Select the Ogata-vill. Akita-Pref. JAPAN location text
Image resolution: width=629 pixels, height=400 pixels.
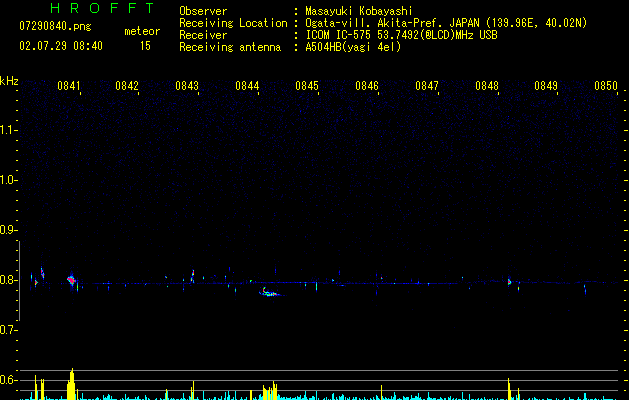coord(446,23)
